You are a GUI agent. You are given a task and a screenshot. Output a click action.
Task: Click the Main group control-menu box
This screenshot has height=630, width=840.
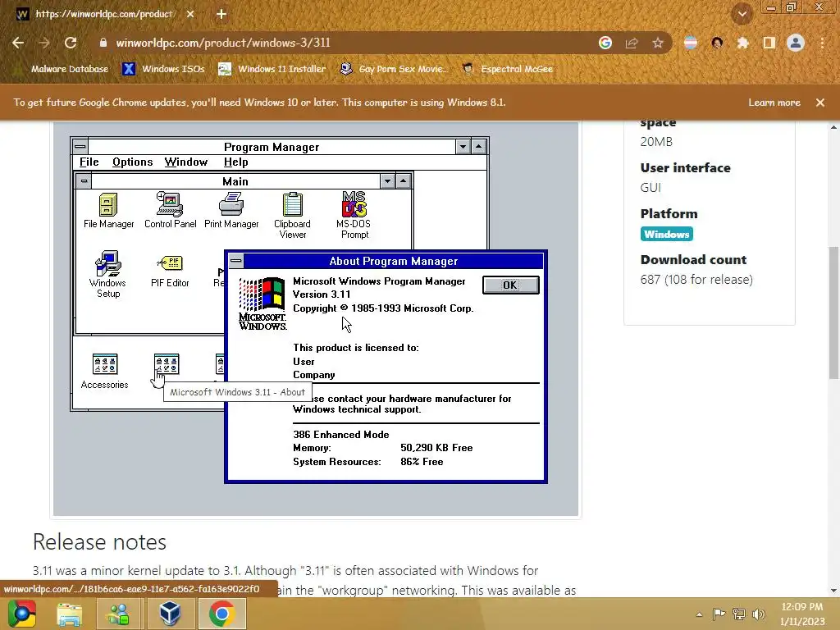click(x=84, y=181)
